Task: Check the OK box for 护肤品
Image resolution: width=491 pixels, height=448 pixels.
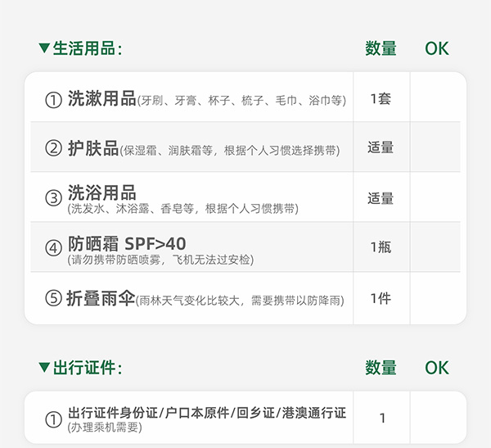Action: [437, 147]
